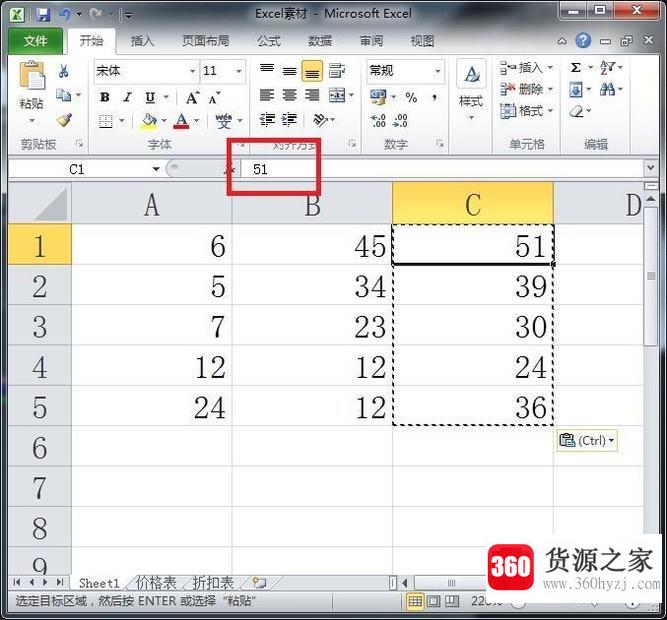The width and height of the screenshot is (667, 620).
Task: Click the accounting number format icon
Action: click(378, 97)
